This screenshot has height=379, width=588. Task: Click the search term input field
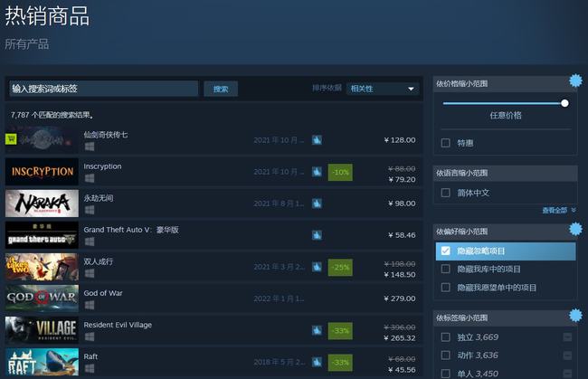[x=104, y=89]
